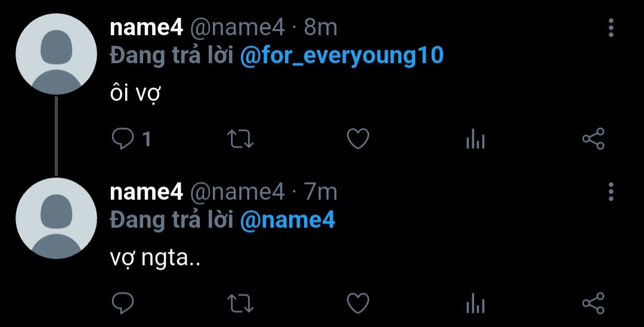Image resolution: width=644 pixels, height=327 pixels.
Task: Open the tweet text "ôi vợ"
Action: point(137,95)
